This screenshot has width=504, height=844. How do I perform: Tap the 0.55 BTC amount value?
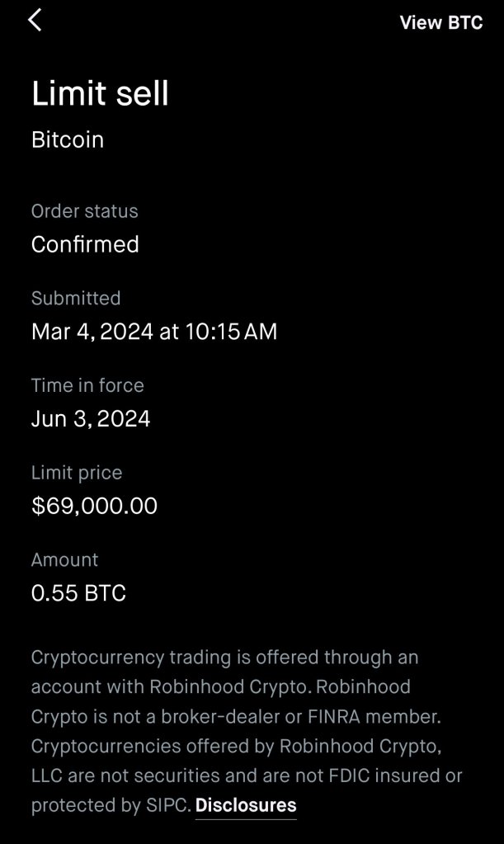[78, 593]
